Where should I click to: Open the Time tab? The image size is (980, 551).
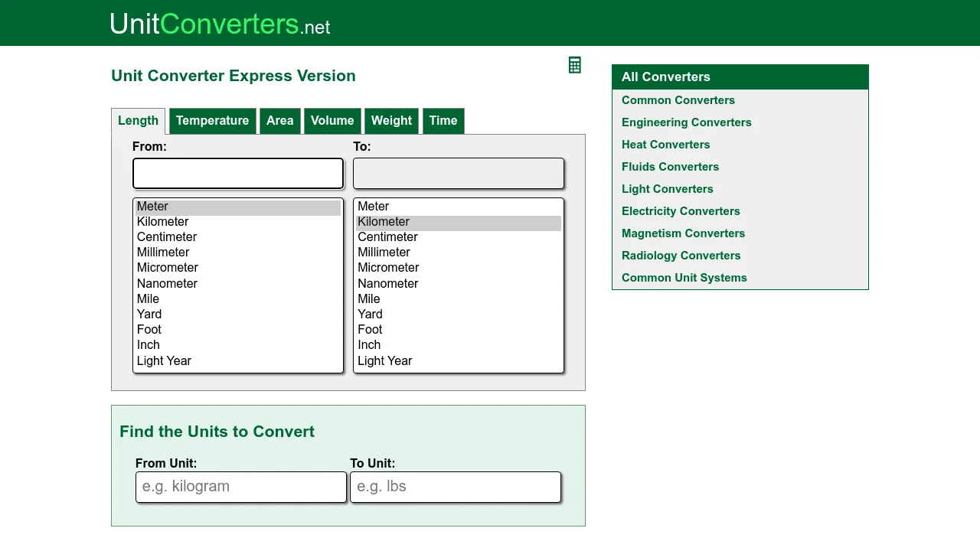pyautogui.click(x=443, y=121)
